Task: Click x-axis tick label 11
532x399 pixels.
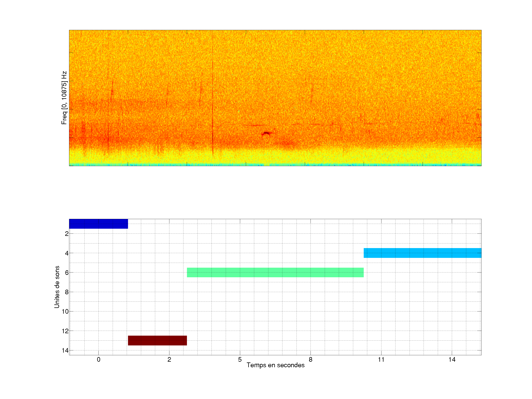Action: point(381,359)
